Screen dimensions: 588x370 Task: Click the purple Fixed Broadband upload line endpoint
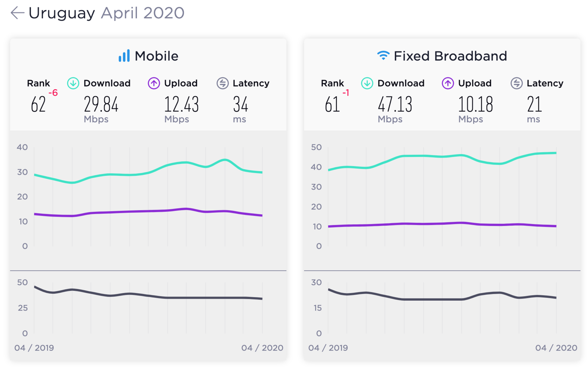click(x=556, y=226)
